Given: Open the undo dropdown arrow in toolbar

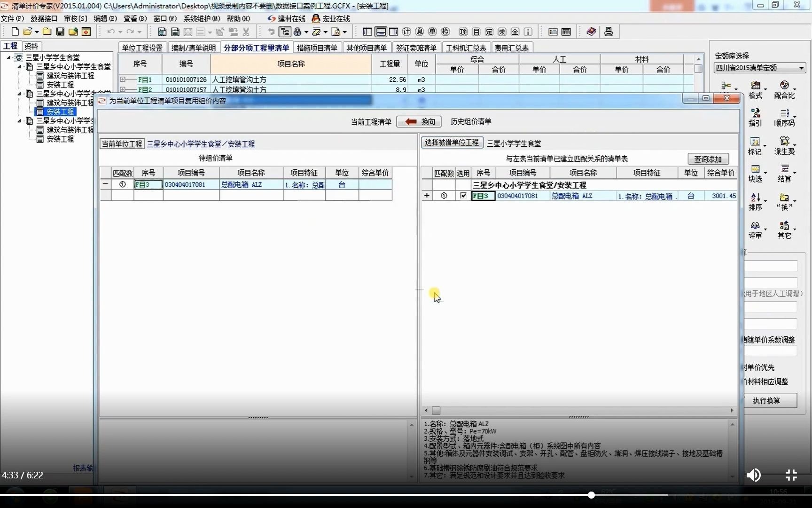Looking at the screenshot, I should click(120, 32).
